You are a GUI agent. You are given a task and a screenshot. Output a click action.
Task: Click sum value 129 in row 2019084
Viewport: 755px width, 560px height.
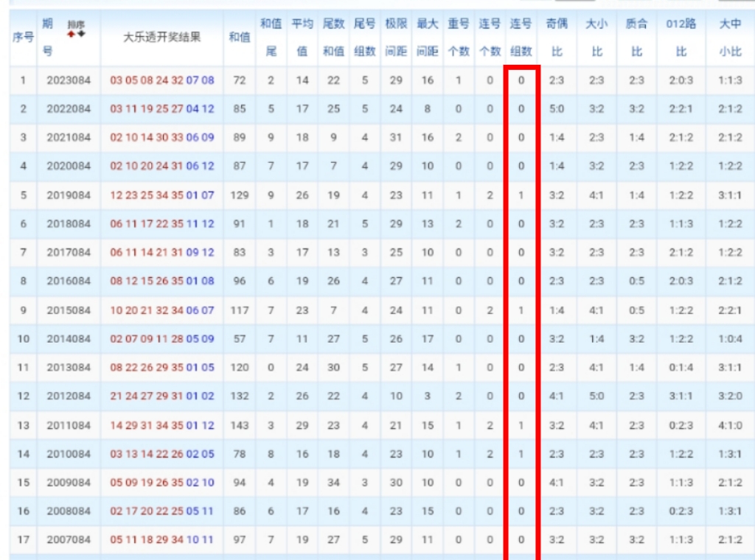(240, 195)
